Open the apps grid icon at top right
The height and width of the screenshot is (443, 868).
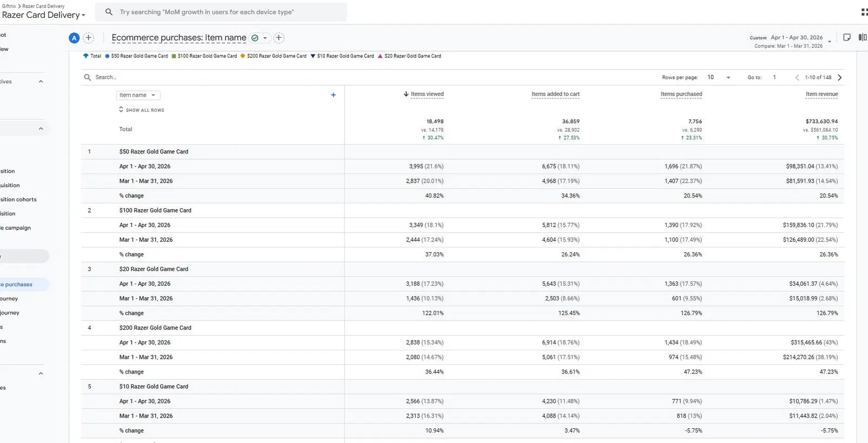[864, 12]
